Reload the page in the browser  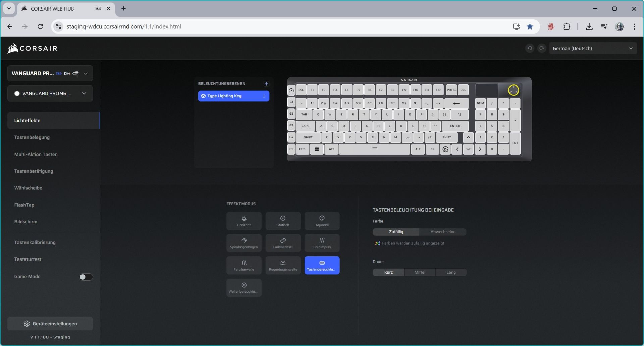point(40,27)
